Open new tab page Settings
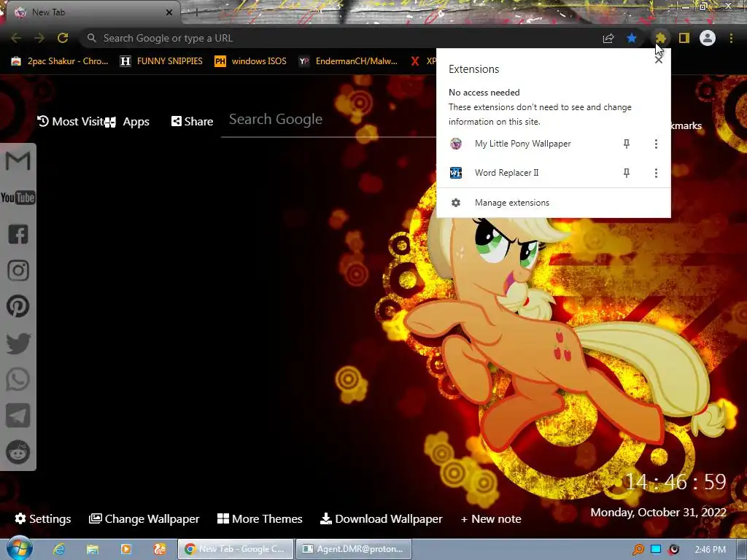Screen dimensions: 747x560 [43, 518]
